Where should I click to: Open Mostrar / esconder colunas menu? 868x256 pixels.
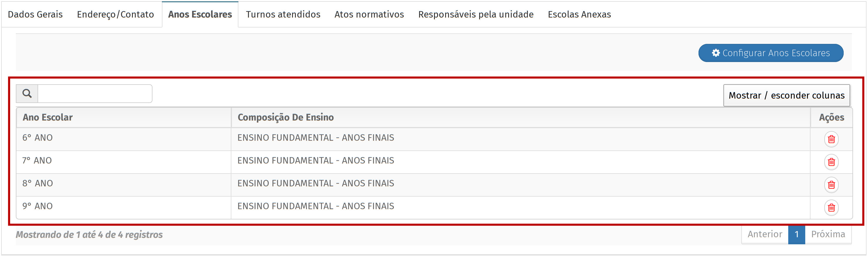pos(786,95)
